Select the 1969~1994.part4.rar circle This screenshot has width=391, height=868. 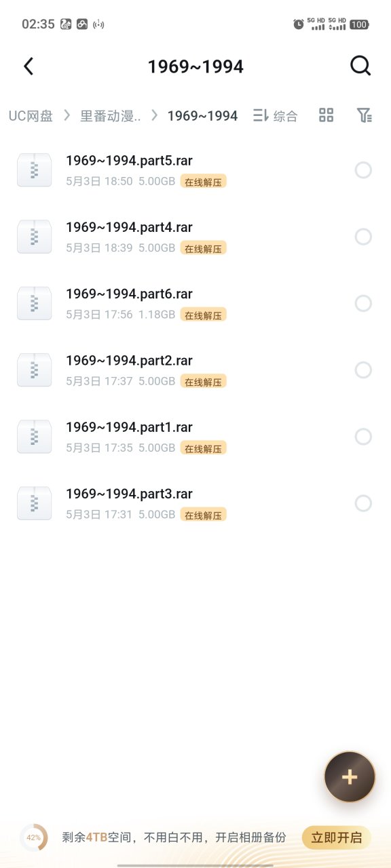point(363,237)
